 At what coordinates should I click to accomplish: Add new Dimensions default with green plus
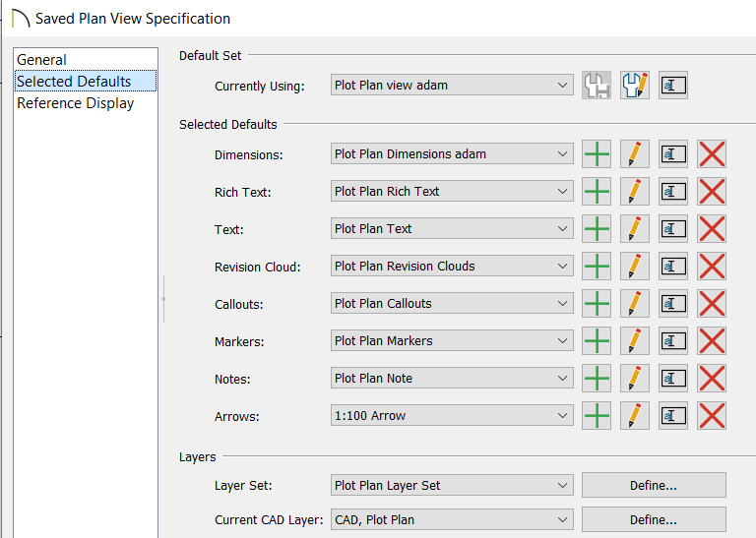597,154
